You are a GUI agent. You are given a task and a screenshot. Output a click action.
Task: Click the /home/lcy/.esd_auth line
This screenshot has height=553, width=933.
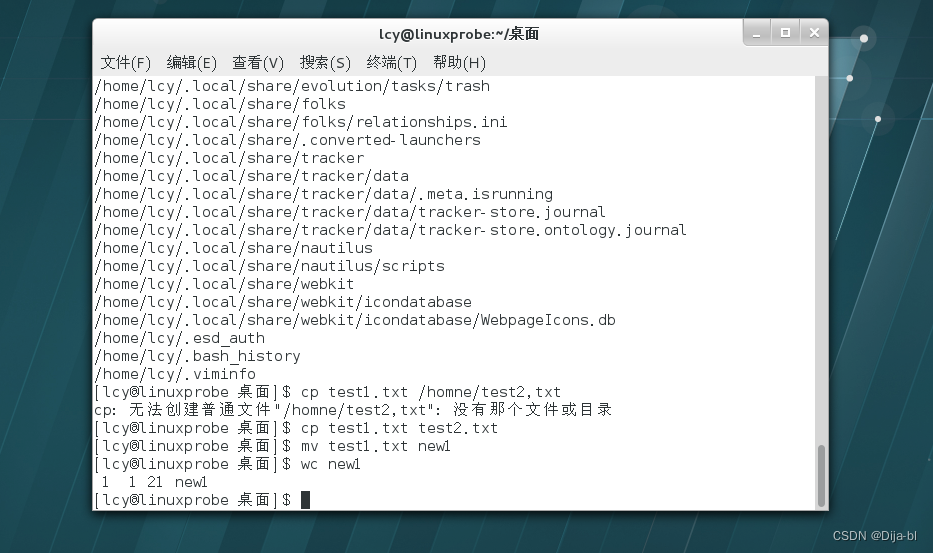[180, 338]
